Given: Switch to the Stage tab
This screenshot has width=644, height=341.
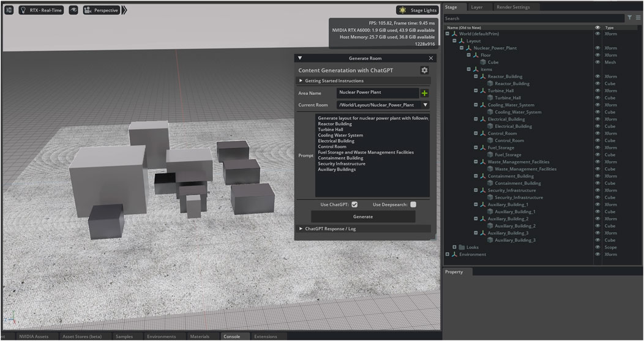Looking at the screenshot, I should point(454,7).
